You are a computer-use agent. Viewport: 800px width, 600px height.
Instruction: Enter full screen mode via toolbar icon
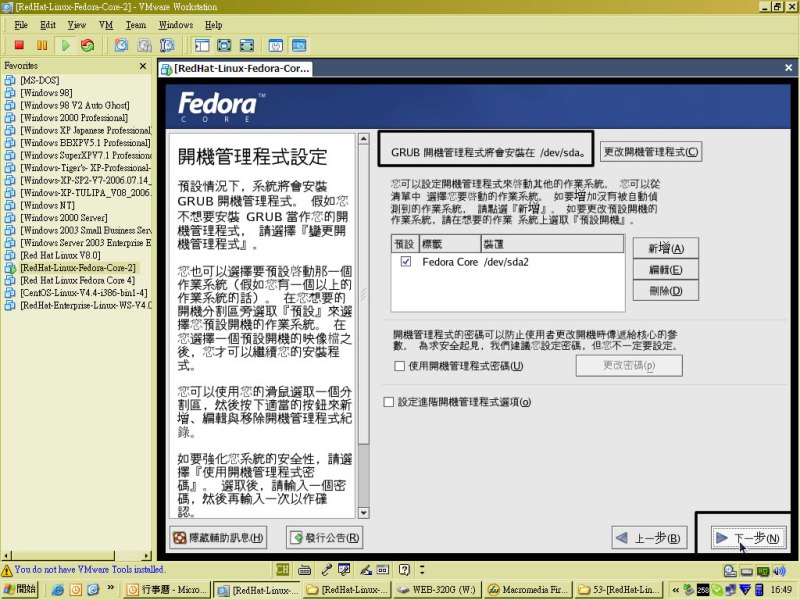247,45
